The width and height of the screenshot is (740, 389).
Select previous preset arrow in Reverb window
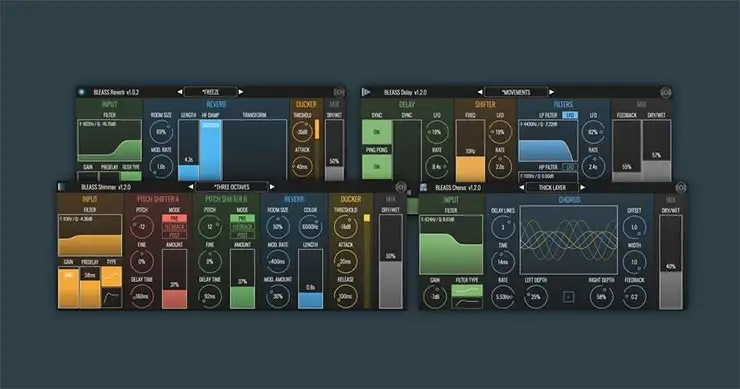[x=179, y=92]
